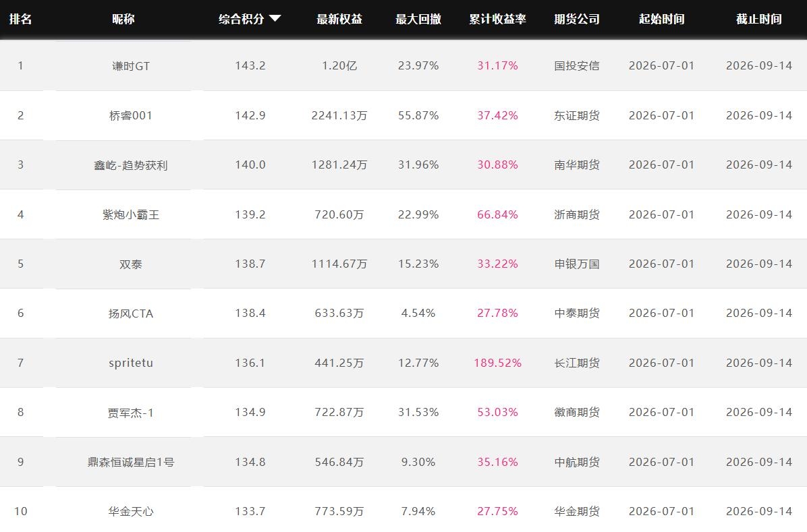Click the 起始时间 column header
Viewport: 807px width, 532px height.
pyautogui.click(x=662, y=19)
